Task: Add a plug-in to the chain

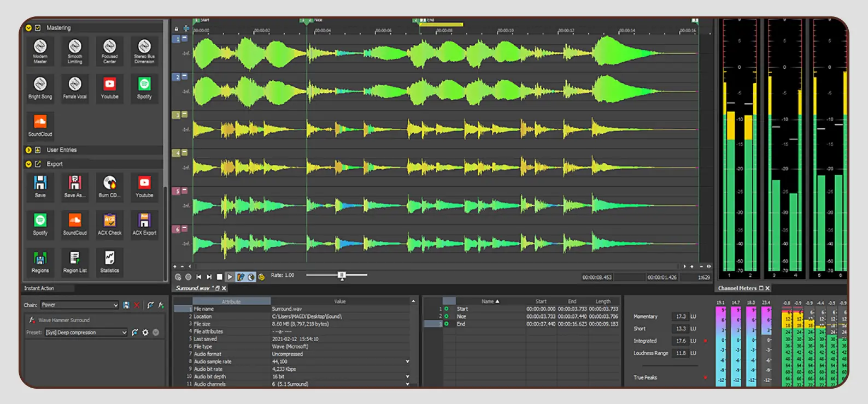Action: pyautogui.click(x=161, y=305)
